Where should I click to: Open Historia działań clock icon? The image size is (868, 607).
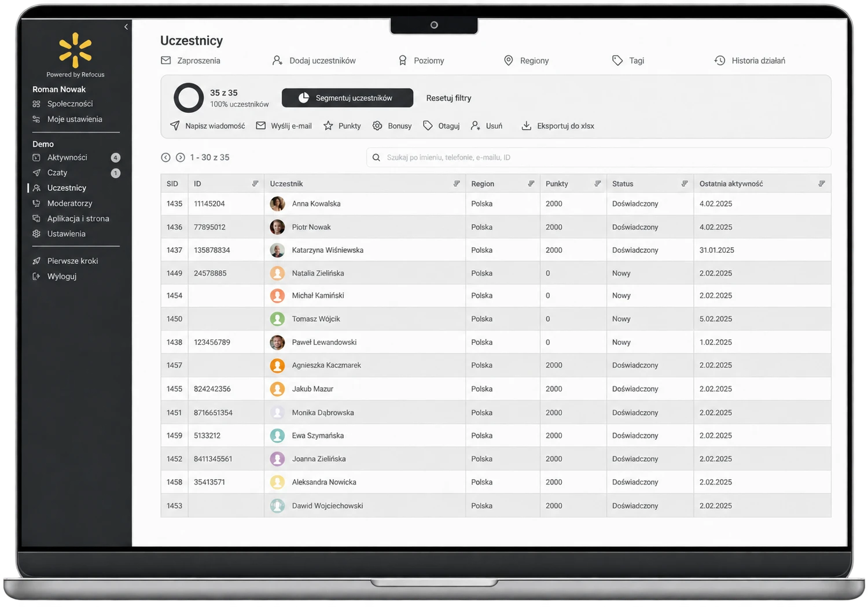(720, 60)
